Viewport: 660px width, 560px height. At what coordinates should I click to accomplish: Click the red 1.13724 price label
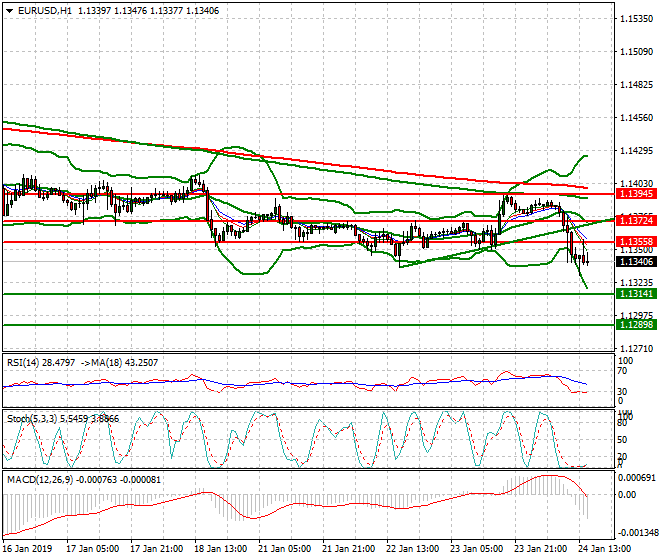pyautogui.click(x=636, y=220)
